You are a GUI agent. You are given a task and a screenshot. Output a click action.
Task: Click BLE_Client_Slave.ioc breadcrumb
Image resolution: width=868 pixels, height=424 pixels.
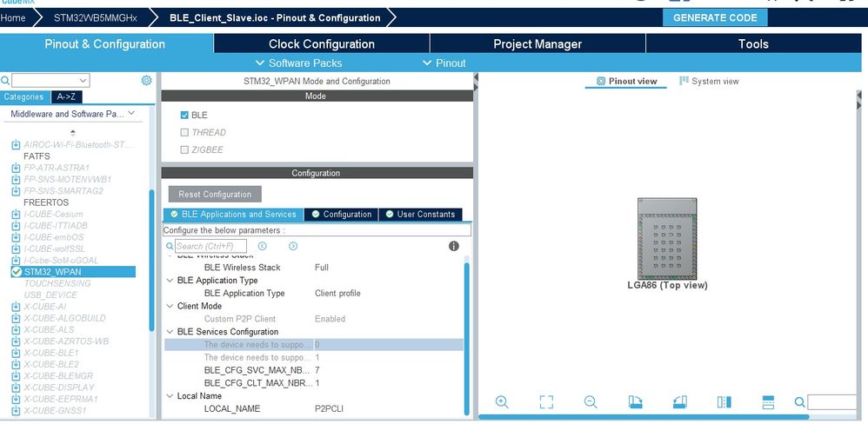click(x=275, y=17)
